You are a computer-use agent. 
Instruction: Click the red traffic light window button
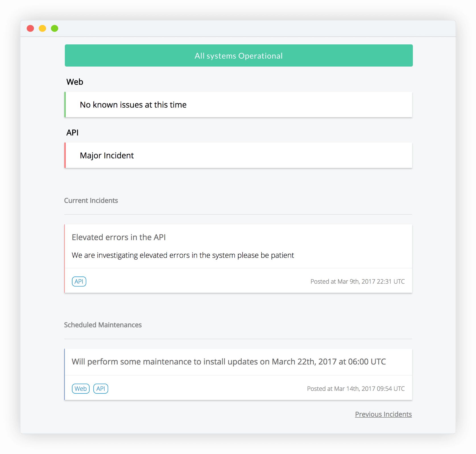[30, 28]
